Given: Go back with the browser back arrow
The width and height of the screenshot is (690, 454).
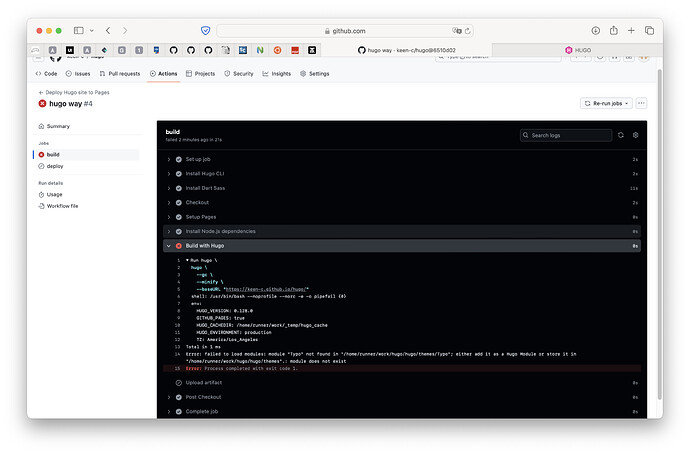Looking at the screenshot, I should (x=108, y=30).
